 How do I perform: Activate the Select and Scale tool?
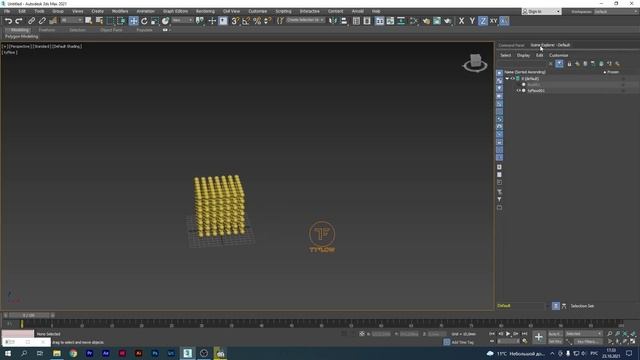(x=155, y=21)
